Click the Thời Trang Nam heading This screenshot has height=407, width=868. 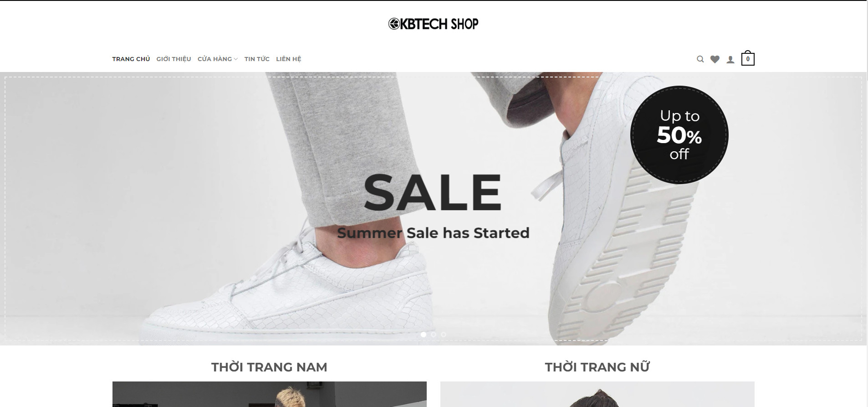point(269,367)
